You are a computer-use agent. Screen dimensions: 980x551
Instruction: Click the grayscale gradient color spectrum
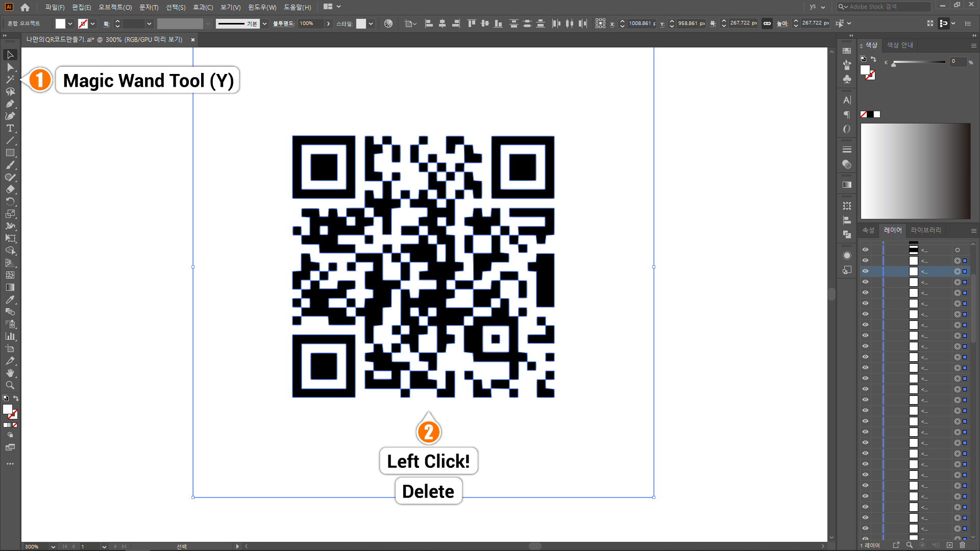pyautogui.click(x=916, y=171)
